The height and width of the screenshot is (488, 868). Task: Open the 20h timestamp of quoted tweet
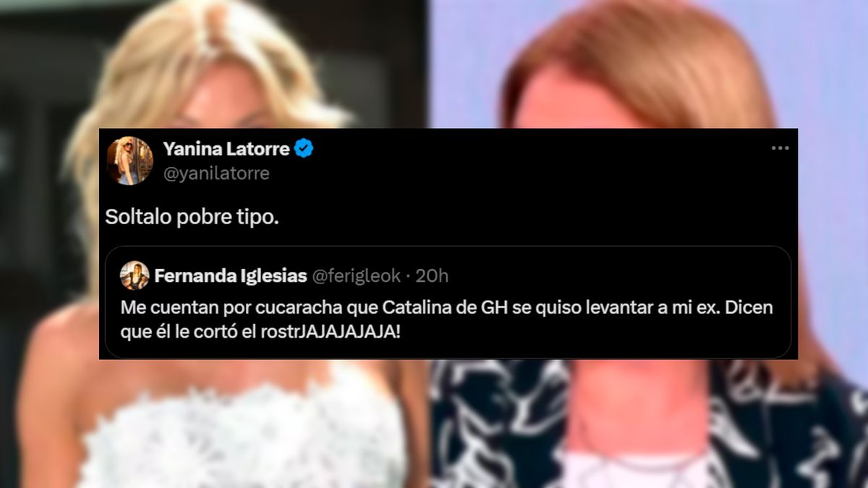[x=433, y=275]
